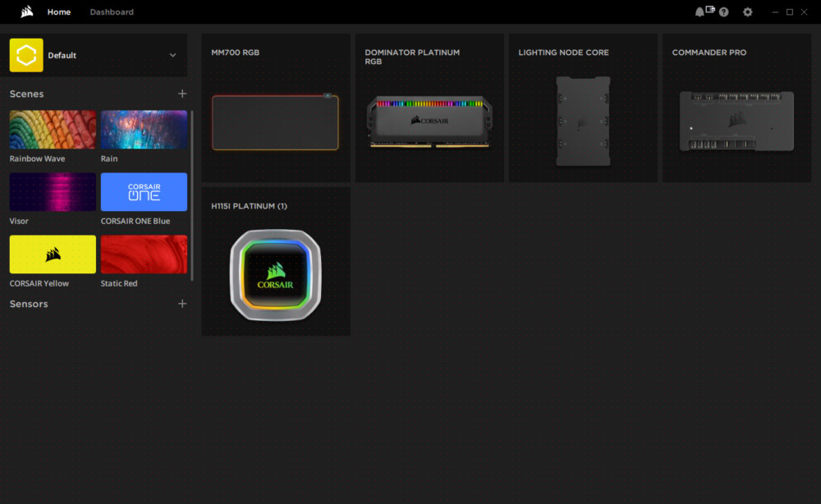Open the Commander Pro device image

(736, 121)
